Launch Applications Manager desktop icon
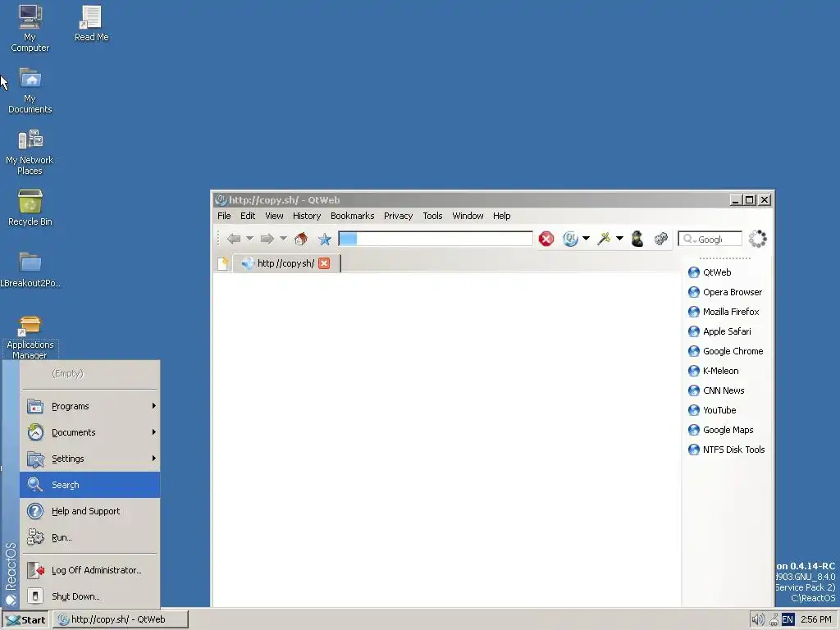The image size is (840, 630). (x=30, y=337)
